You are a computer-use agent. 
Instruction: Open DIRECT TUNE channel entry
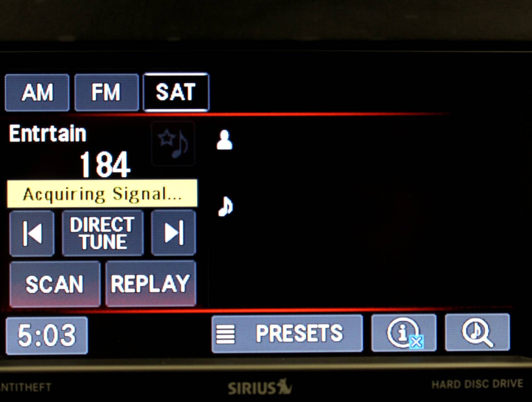[x=103, y=233]
